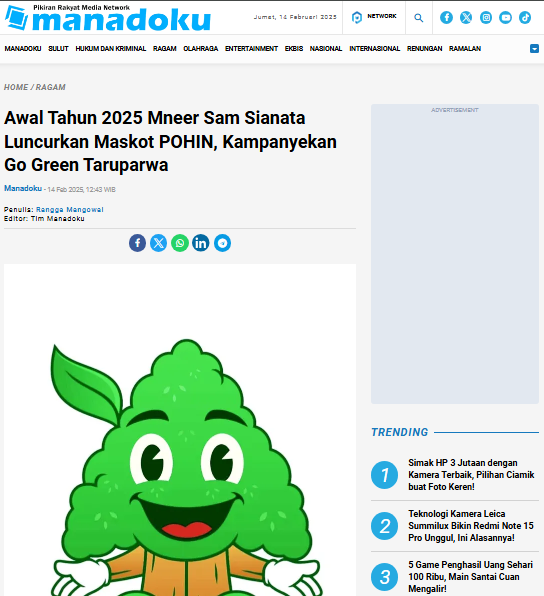Open the Network menu in header

(374, 17)
